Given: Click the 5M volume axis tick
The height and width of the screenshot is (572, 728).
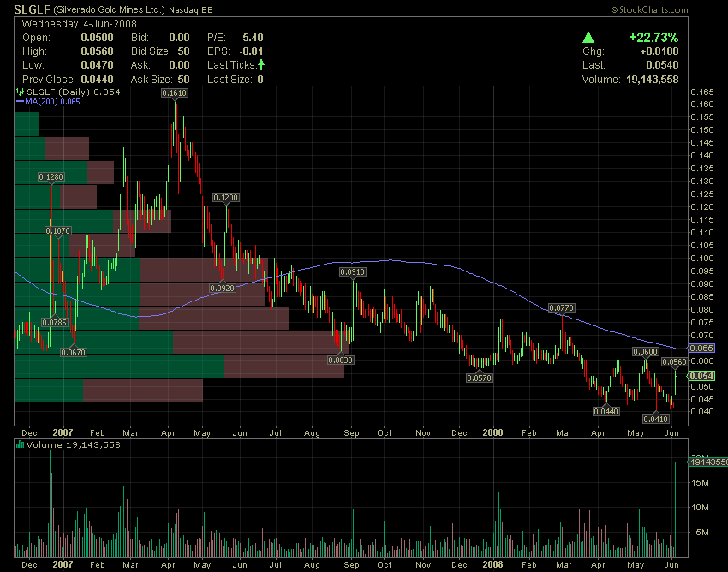Looking at the screenshot, I should point(702,532).
